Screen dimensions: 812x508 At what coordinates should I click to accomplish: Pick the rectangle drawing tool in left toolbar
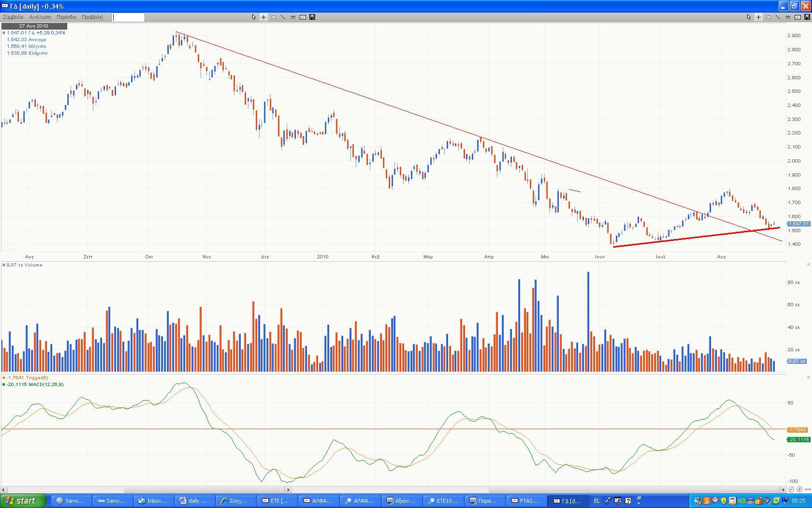tap(274, 17)
